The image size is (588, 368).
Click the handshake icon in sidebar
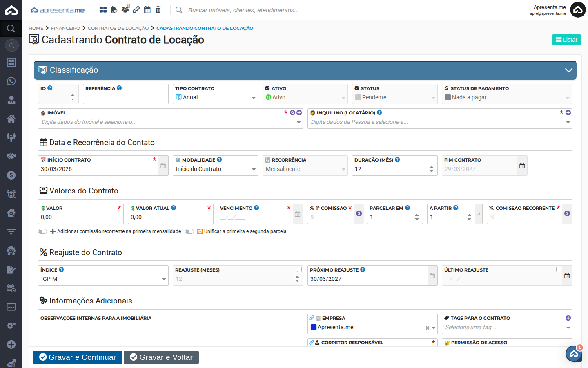click(11, 156)
